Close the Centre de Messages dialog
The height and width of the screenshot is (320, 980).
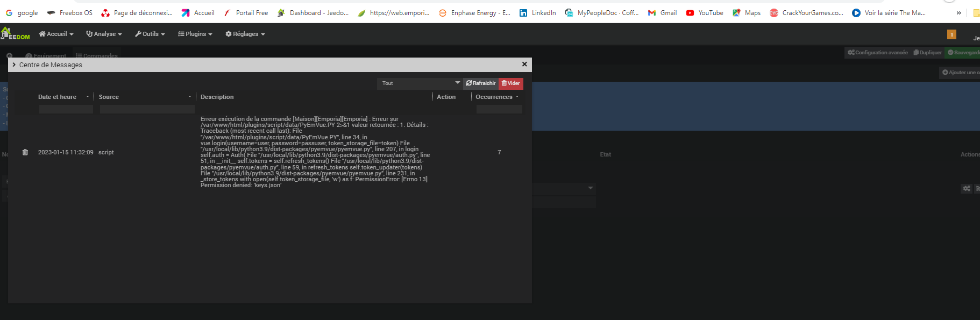524,64
